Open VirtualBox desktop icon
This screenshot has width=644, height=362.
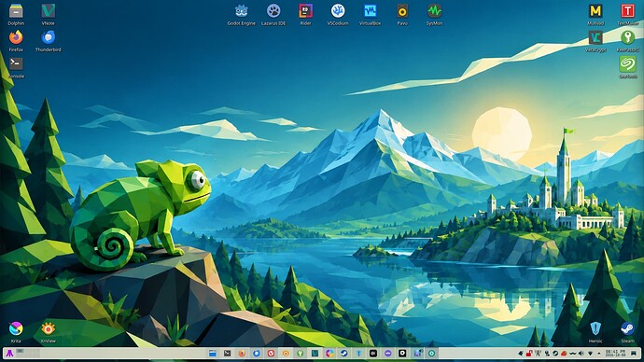click(x=370, y=14)
